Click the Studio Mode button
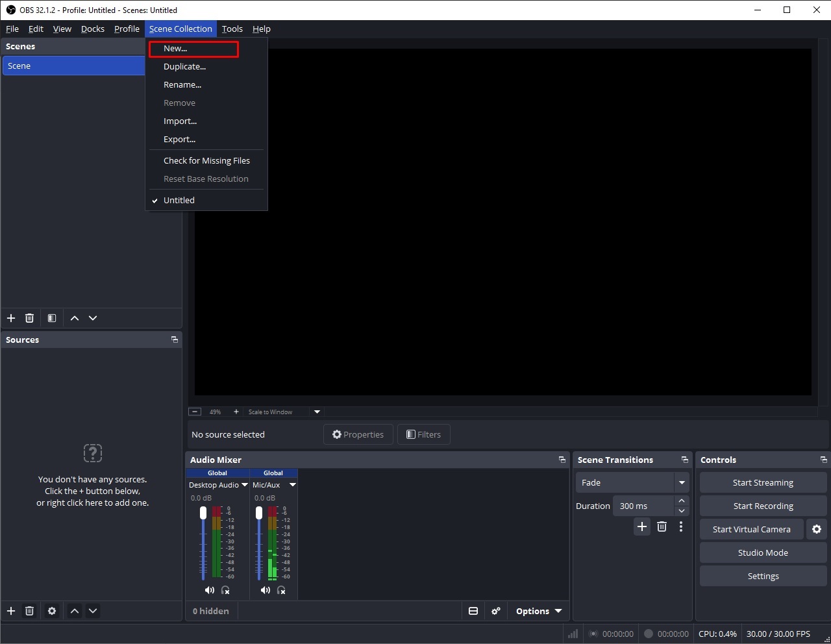This screenshot has height=644, width=831. (763, 552)
